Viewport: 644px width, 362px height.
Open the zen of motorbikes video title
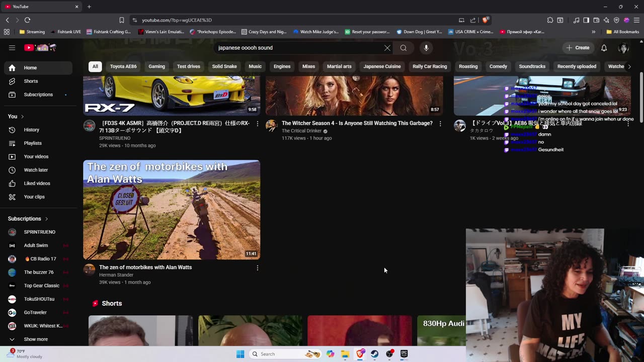click(145, 267)
